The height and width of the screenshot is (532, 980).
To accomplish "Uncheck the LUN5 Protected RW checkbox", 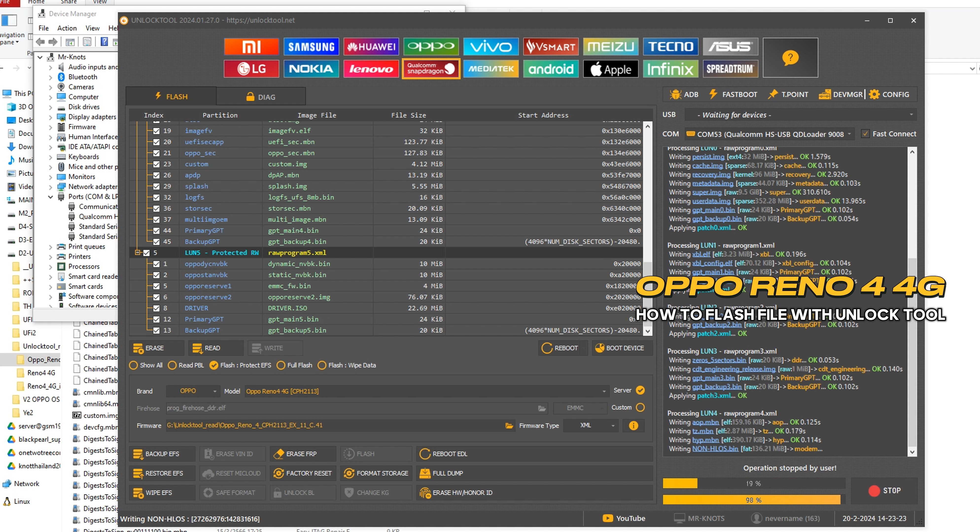I will [x=146, y=253].
